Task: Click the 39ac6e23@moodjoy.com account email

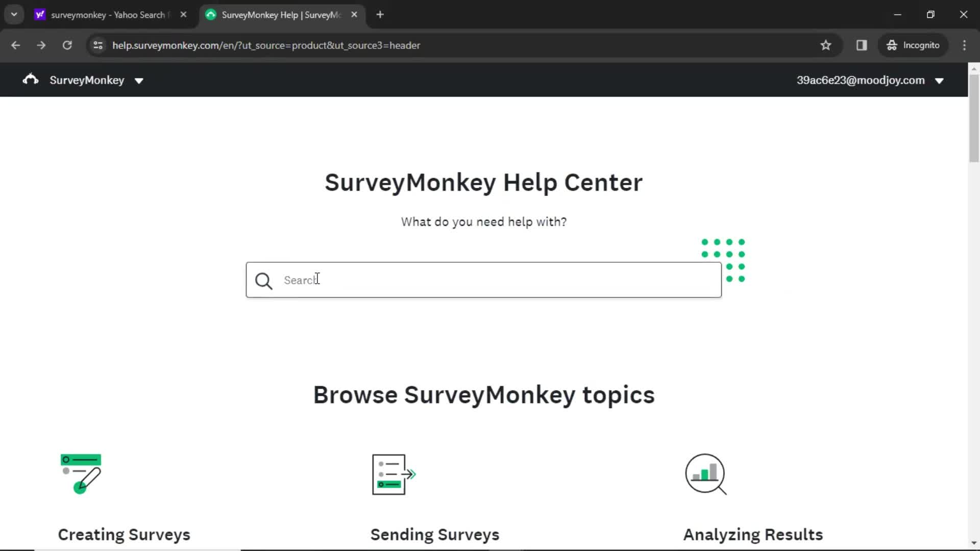Action: point(861,80)
